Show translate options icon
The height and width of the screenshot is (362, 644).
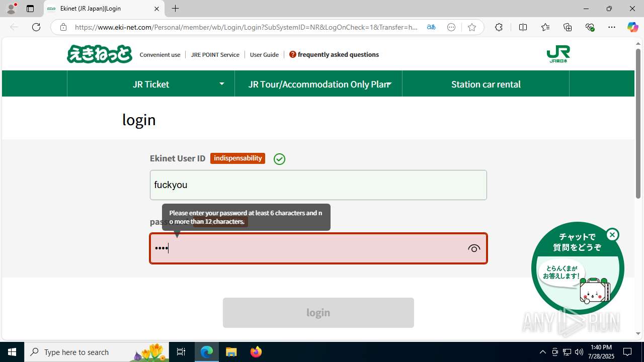point(431,27)
